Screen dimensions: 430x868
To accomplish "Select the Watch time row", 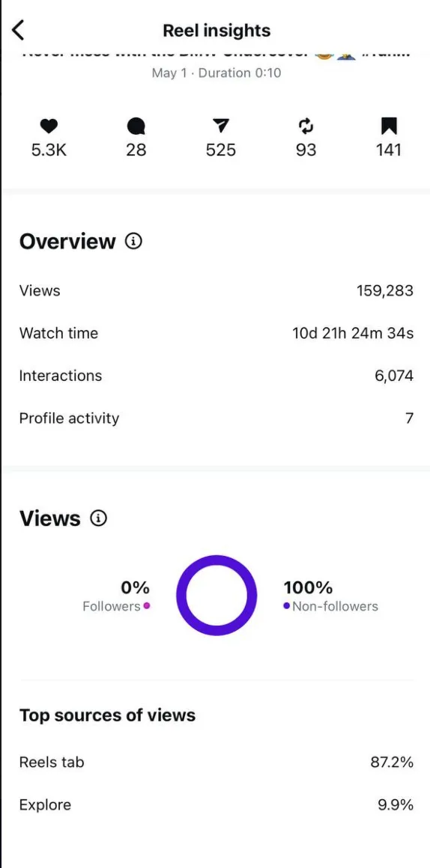I will coord(216,333).
